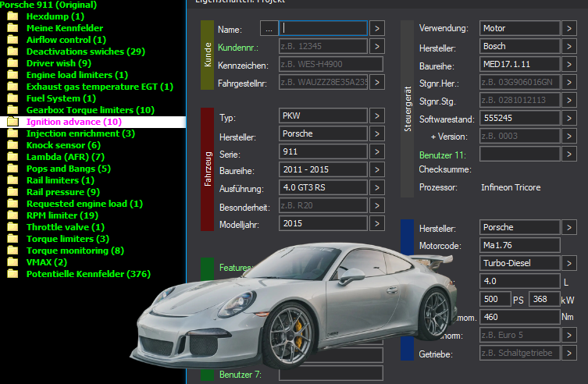Click the Driver wish folder icon

[x=12, y=63]
